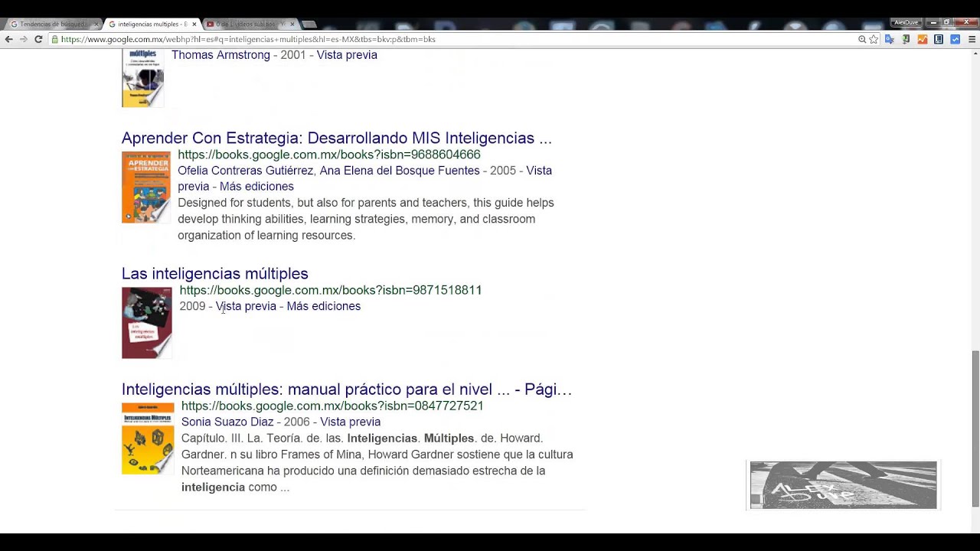Click the green download extension icon

pos(906,39)
